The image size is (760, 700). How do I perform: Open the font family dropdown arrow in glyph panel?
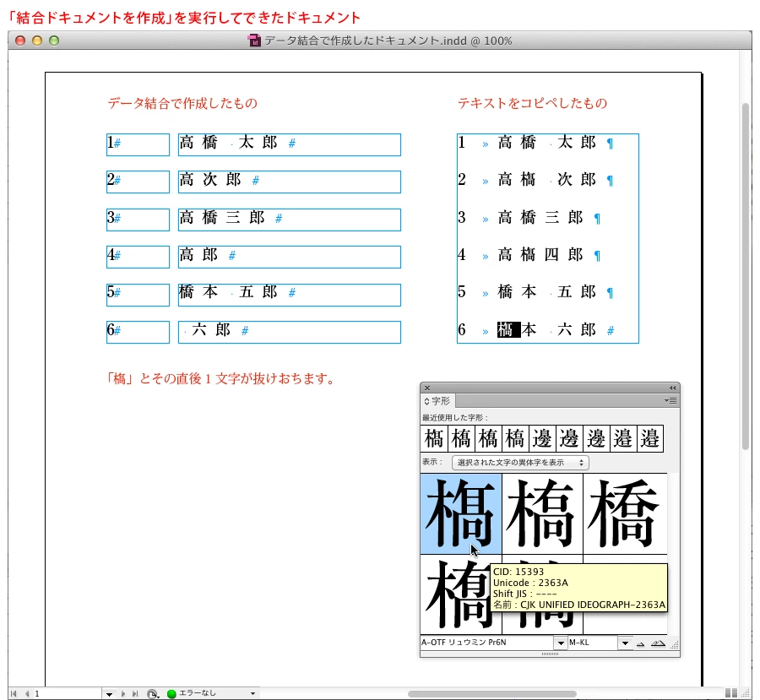coord(561,643)
